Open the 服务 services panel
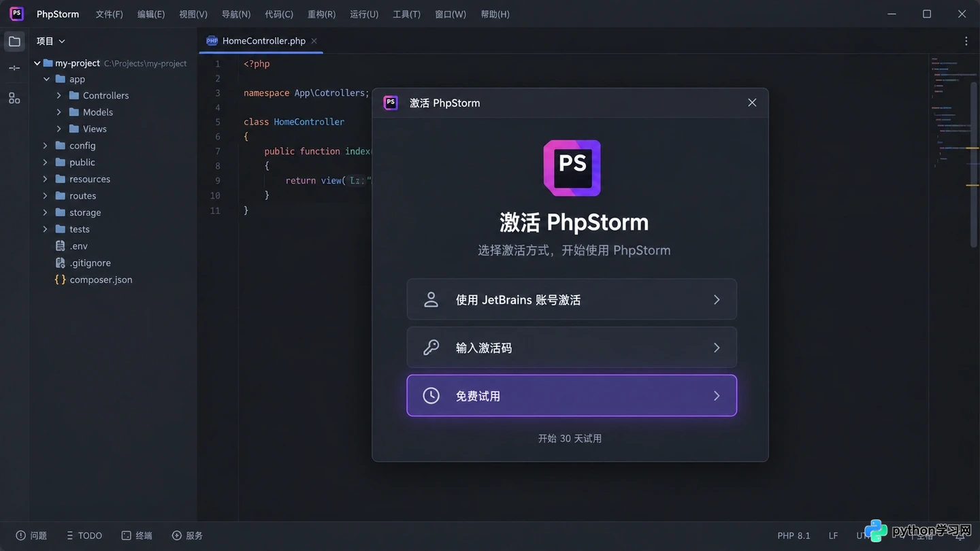Viewport: 980px width, 551px height. point(187,535)
